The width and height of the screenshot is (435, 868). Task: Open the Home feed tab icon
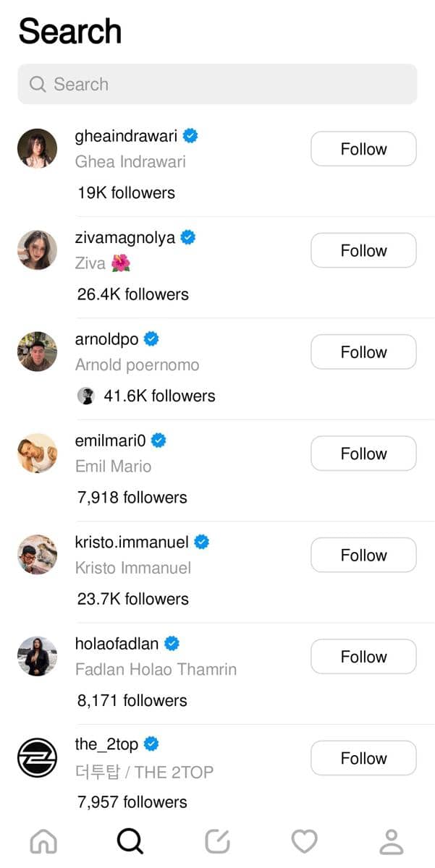click(x=43, y=841)
